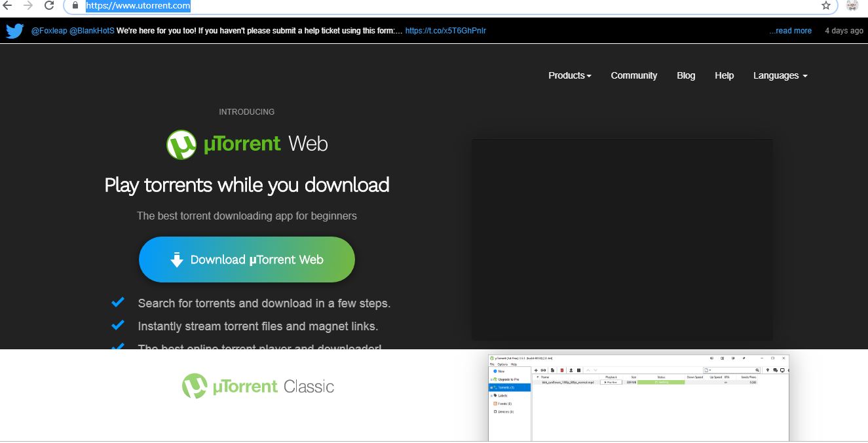The image size is (868, 443).
Task: View site security via the padlock icon
Action: coord(75,6)
